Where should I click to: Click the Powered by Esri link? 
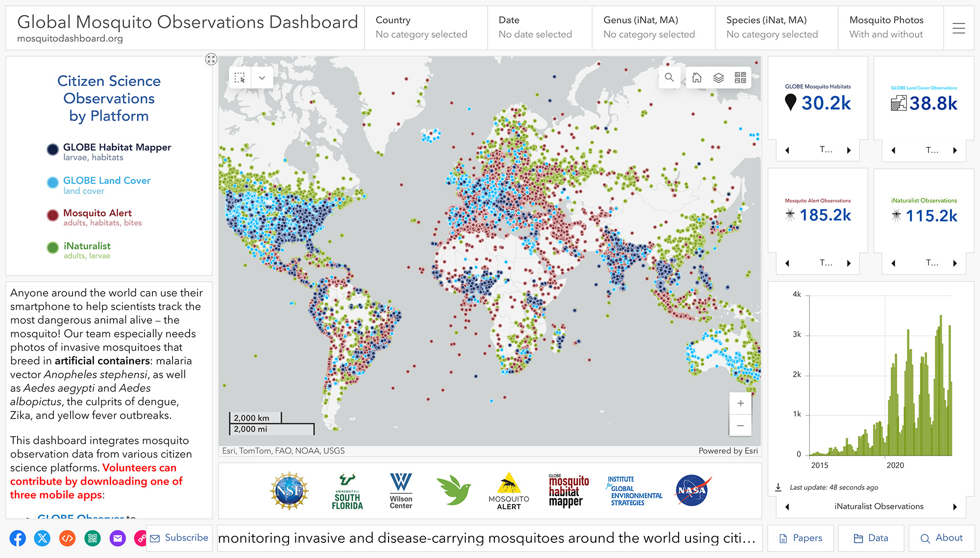(x=728, y=451)
